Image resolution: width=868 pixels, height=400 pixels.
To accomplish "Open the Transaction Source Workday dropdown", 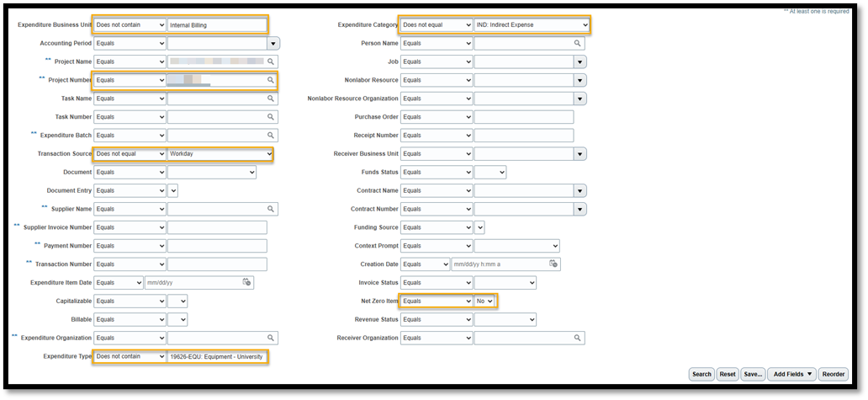I will (220, 154).
